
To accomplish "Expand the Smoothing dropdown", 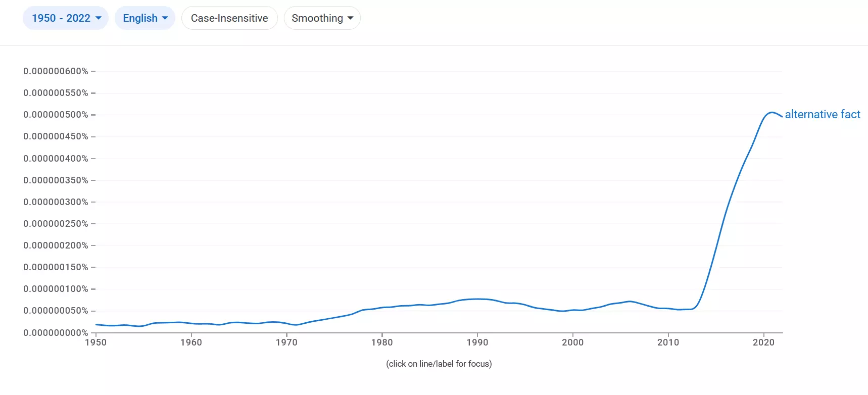I will 322,18.
